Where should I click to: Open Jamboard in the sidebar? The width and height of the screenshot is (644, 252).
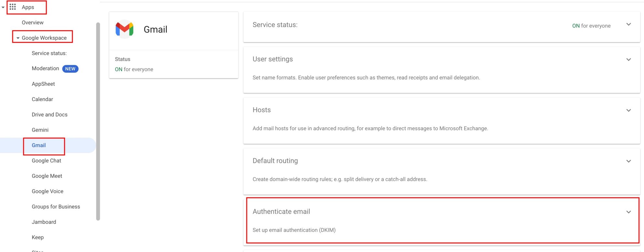pos(44,222)
